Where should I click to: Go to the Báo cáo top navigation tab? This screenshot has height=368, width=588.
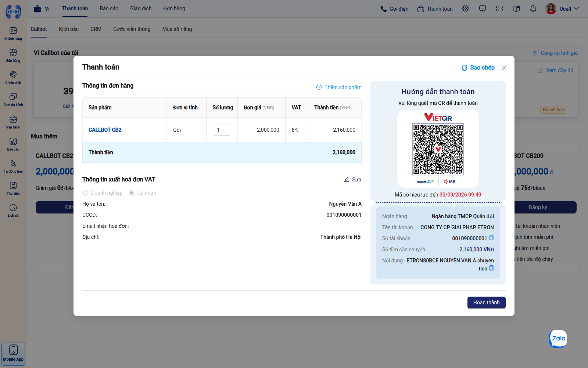109,8
